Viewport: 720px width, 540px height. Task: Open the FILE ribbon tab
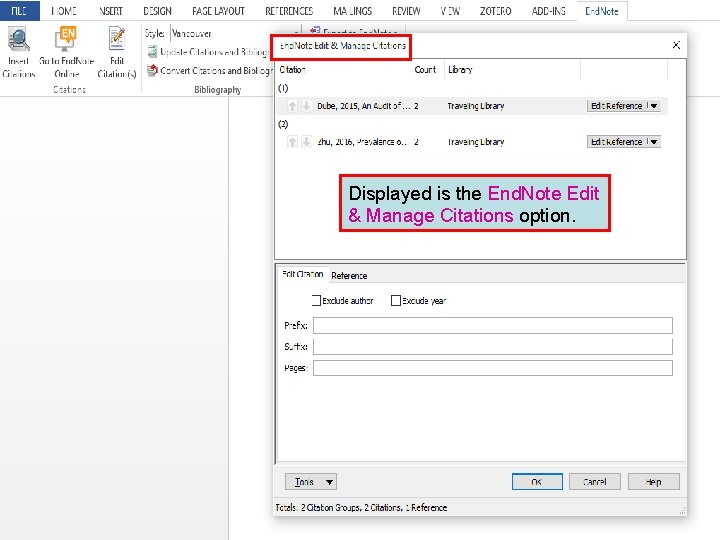pos(20,11)
